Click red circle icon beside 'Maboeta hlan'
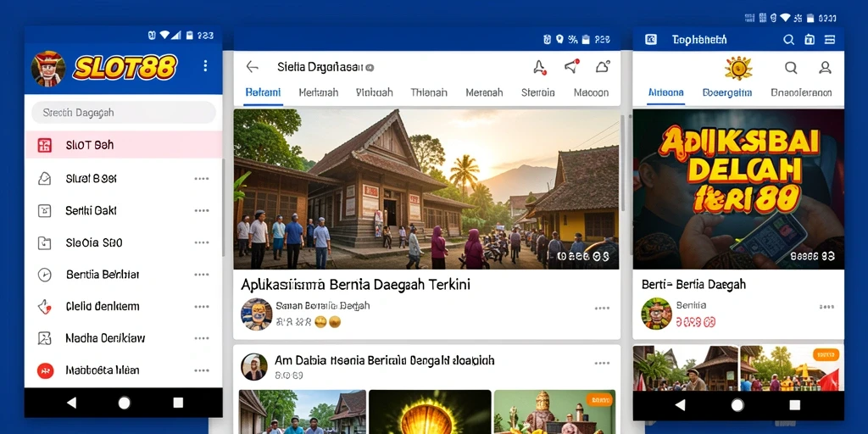Image resolution: width=868 pixels, height=434 pixels. [45, 370]
